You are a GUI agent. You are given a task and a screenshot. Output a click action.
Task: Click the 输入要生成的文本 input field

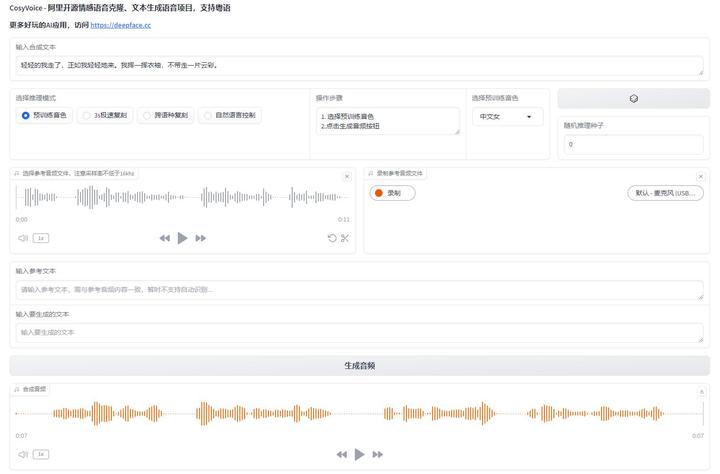359,333
